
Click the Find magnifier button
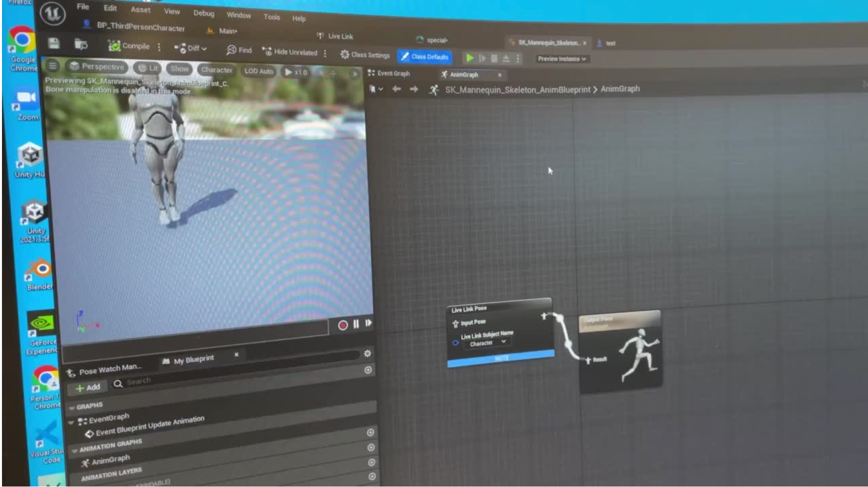pos(239,50)
